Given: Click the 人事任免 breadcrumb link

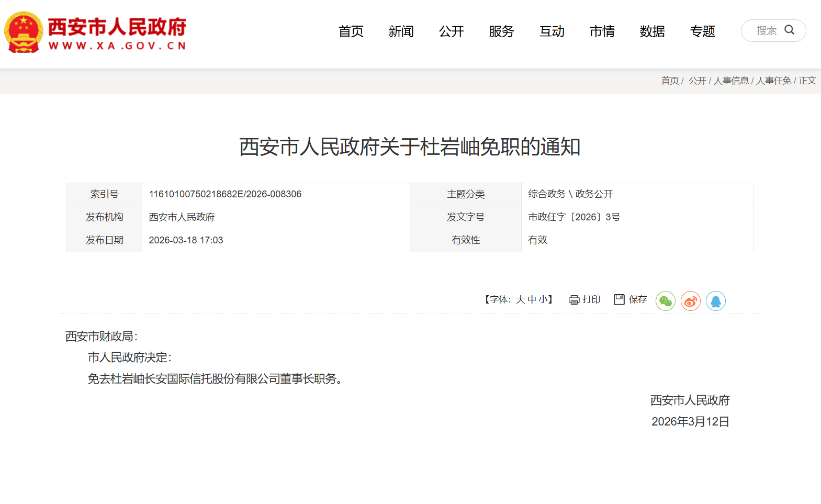Looking at the screenshot, I should coord(773,81).
